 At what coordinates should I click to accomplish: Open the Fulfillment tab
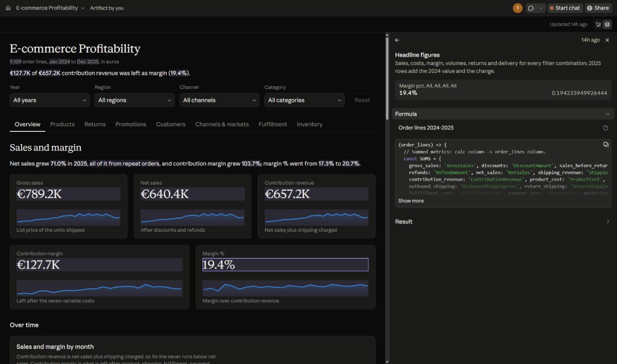[x=273, y=124]
